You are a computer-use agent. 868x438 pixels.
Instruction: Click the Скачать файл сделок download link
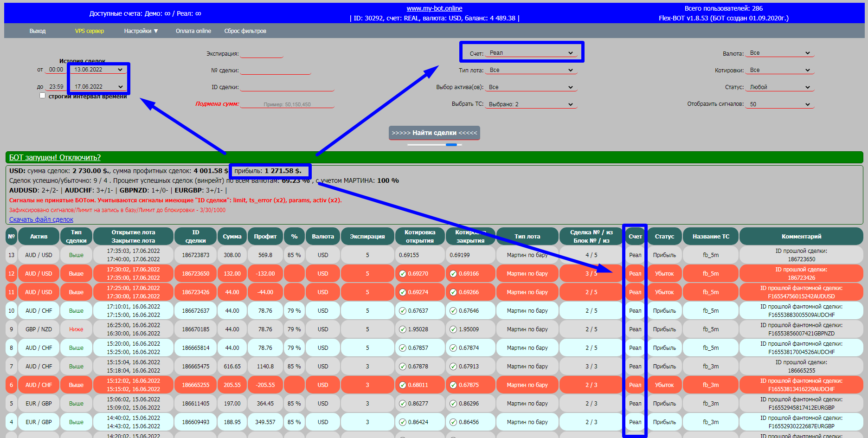point(41,219)
